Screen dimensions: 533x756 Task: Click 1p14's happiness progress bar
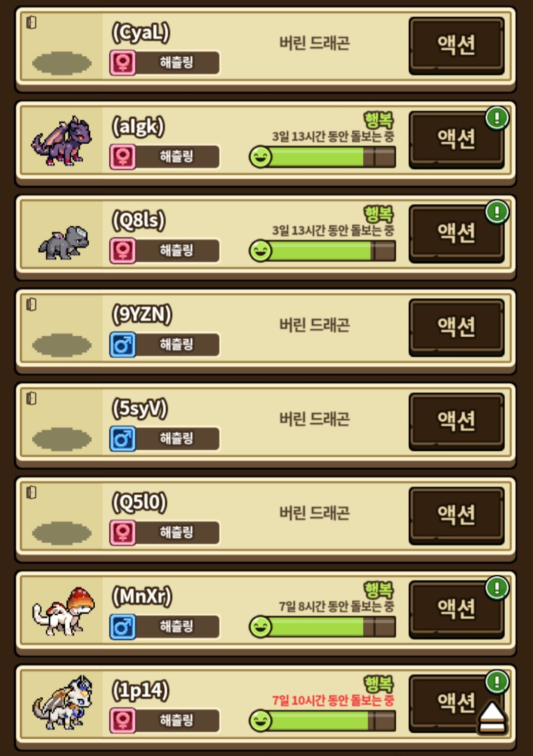(323, 721)
